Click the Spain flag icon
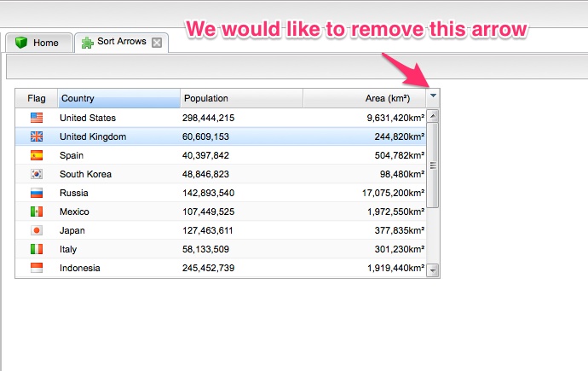The image size is (588, 371). click(x=37, y=155)
